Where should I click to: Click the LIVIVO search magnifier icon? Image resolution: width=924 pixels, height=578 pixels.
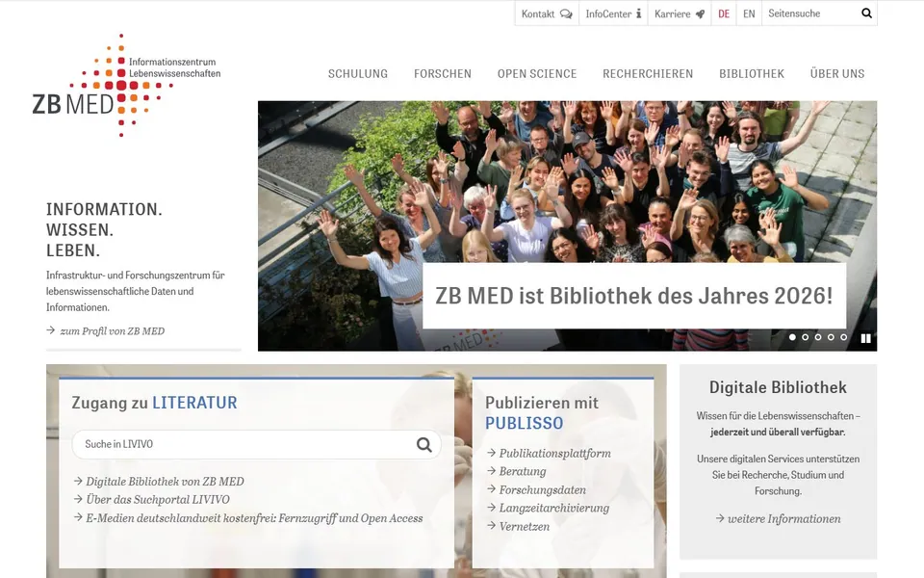423,445
